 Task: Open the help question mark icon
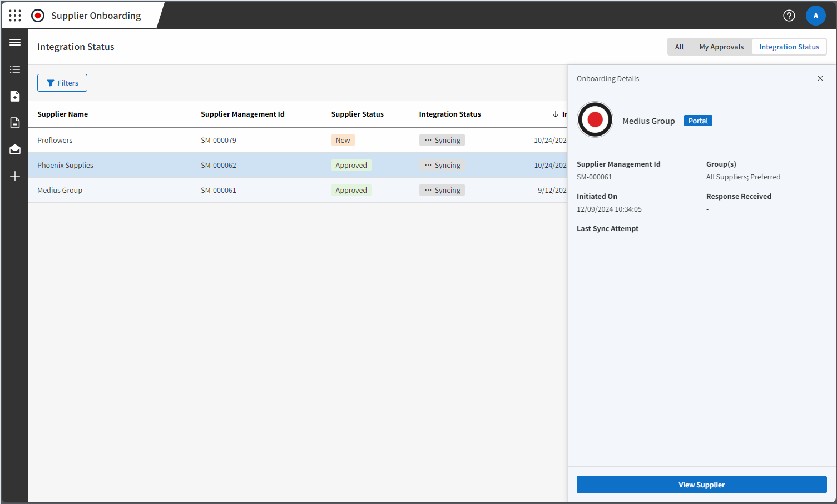tap(789, 16)
